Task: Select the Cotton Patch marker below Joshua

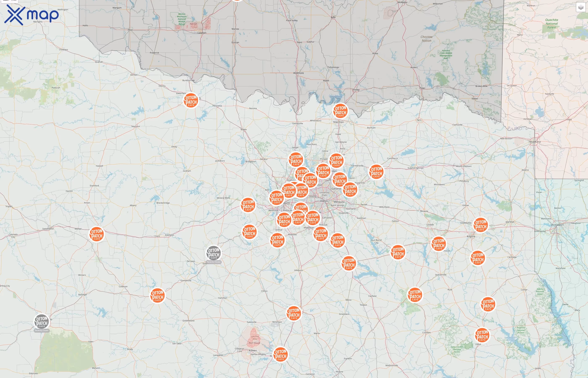Action: click(278, 240)
